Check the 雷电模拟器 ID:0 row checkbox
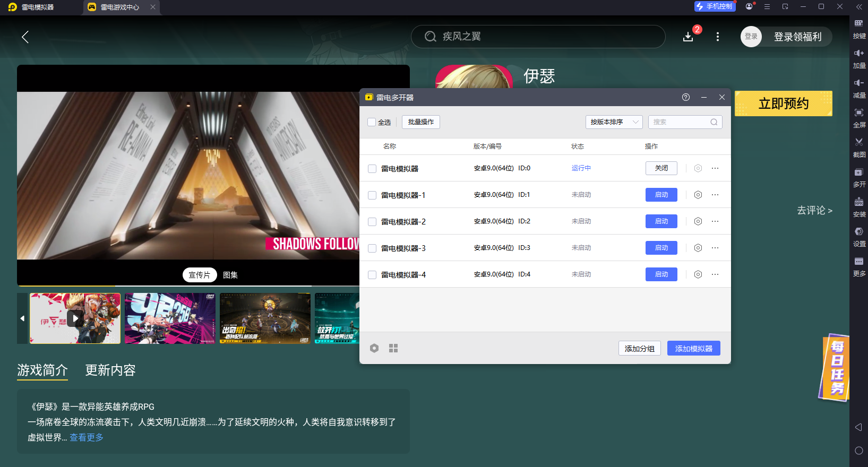Image resolution: width=868 pixels, height=467 pixels. [372, 169]
